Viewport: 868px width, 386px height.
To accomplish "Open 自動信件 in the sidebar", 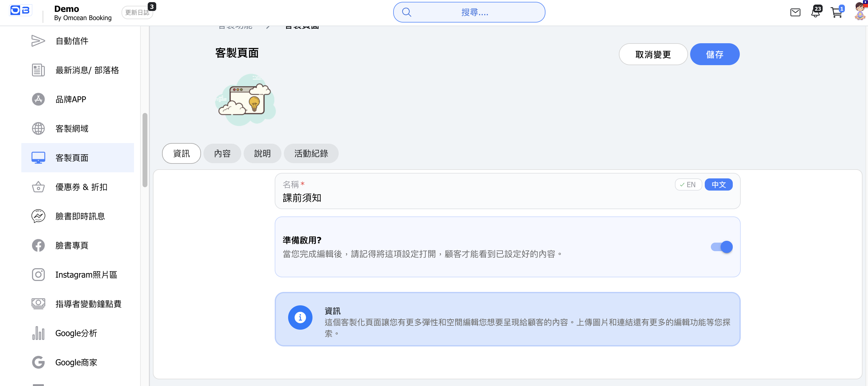I will (x=72, y=41).
